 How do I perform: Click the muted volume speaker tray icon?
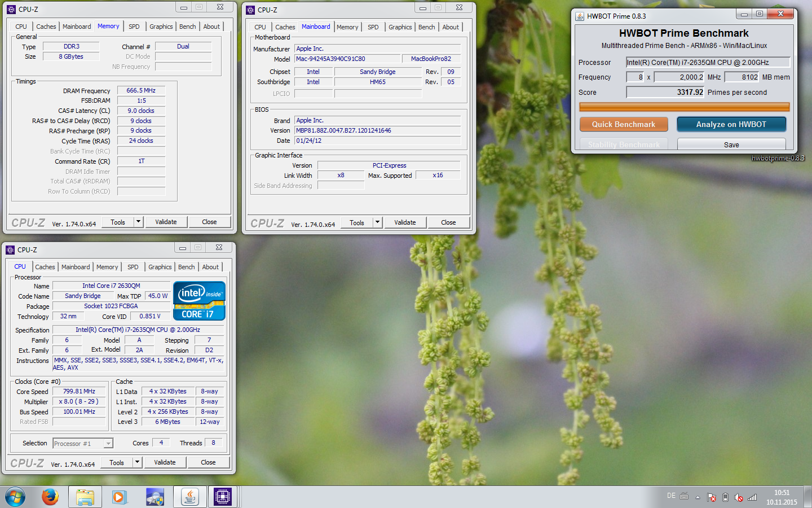point(739,497)
